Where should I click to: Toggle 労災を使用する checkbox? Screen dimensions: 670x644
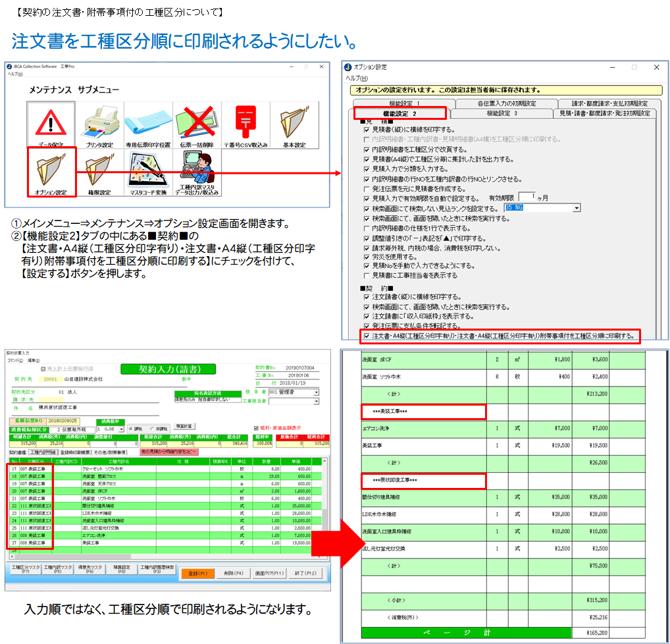click(367, 256)
